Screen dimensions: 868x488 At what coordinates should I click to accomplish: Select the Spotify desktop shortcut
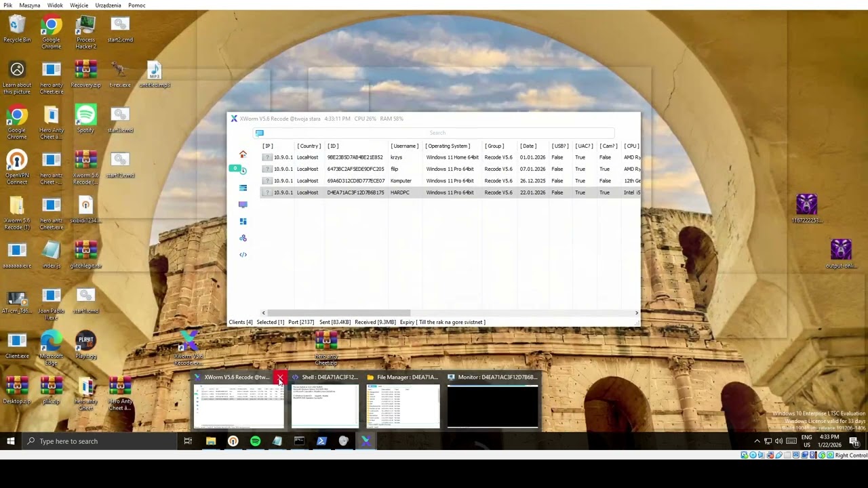pos(85,119)
